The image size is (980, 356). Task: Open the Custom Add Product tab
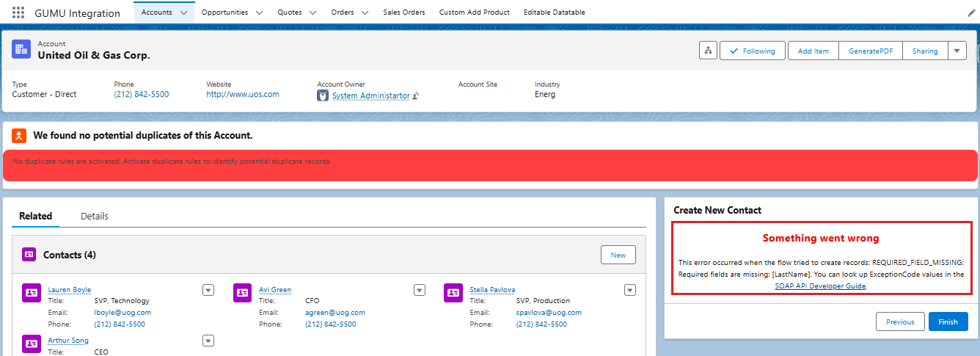pyautogui.click(x=474, y=12)
